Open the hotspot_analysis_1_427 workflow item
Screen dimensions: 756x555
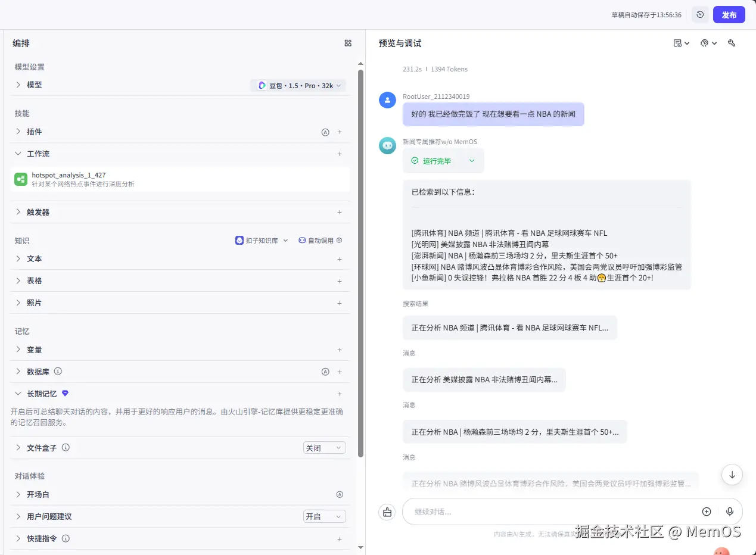tap(181, 179)
